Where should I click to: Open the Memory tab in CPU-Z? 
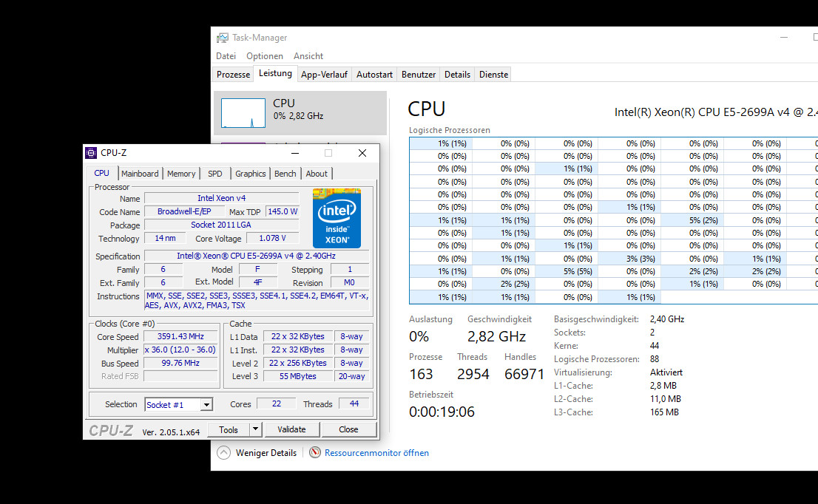tap(181, 174)
